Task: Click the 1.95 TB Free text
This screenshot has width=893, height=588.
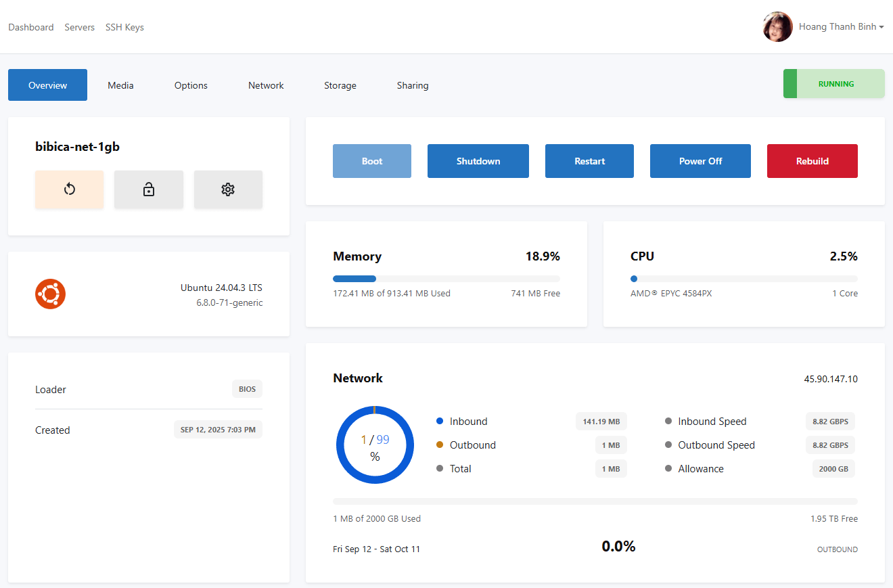Action: coord(834,519)
